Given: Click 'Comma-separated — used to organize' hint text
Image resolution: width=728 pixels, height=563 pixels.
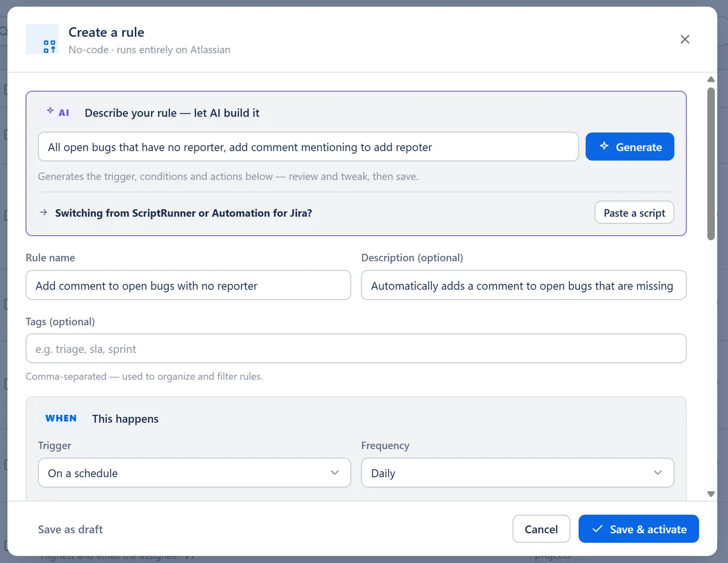Looking at the screenshot, I should 144,376.
